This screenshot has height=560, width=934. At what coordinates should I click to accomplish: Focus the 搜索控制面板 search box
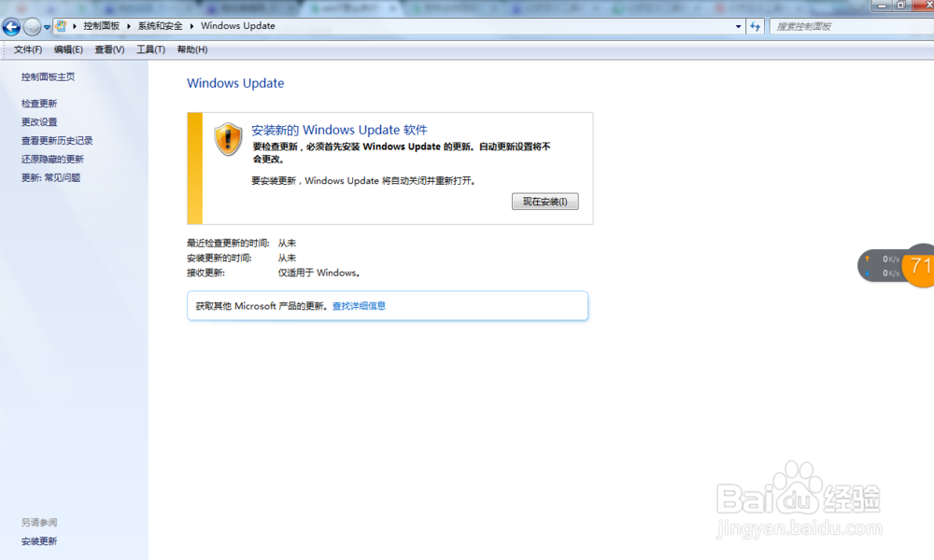pos(852,27)
